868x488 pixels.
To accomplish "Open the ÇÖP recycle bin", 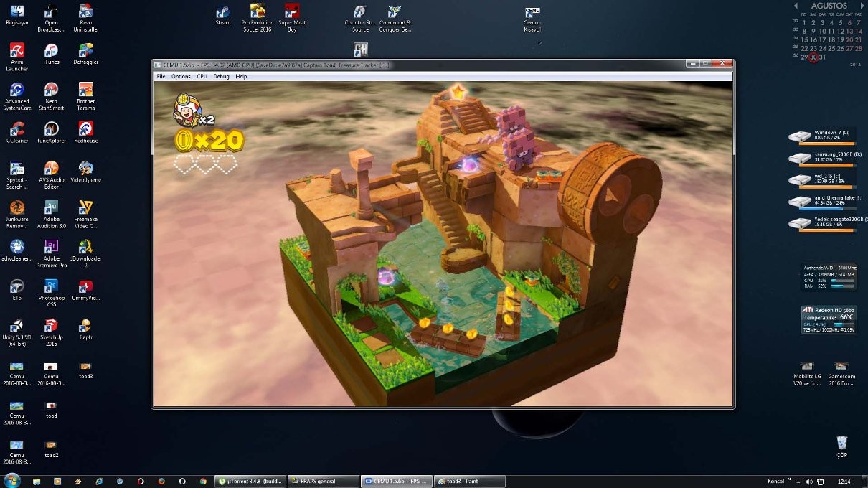I will [841, 447].
